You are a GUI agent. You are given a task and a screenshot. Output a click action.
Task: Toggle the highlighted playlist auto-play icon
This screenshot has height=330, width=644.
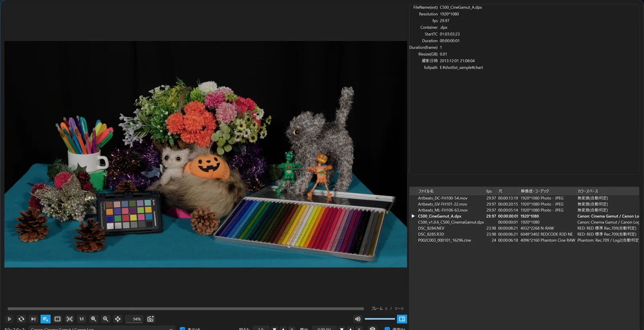point(45,319)
